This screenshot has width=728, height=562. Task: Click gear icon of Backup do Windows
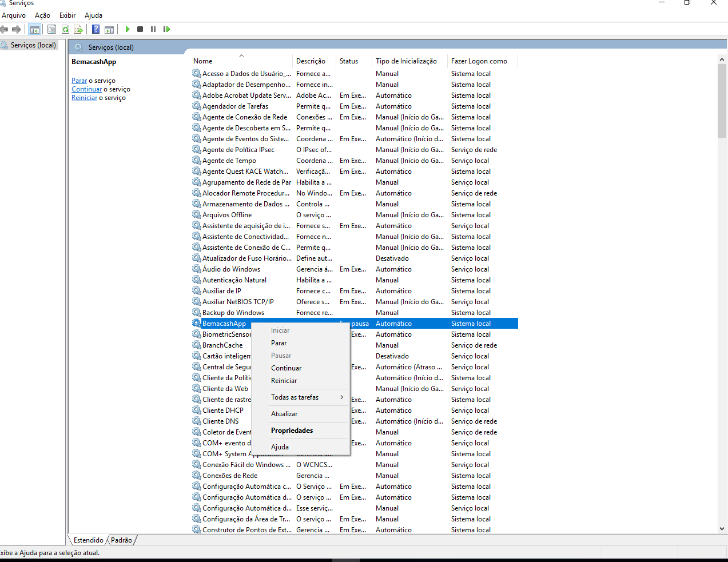pos(196,313)
